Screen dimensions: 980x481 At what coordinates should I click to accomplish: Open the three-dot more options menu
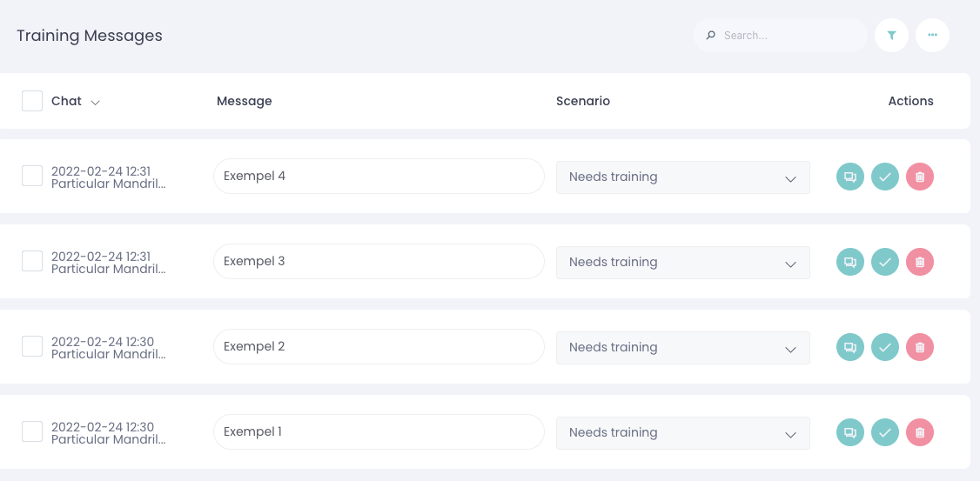click(932, 36)
